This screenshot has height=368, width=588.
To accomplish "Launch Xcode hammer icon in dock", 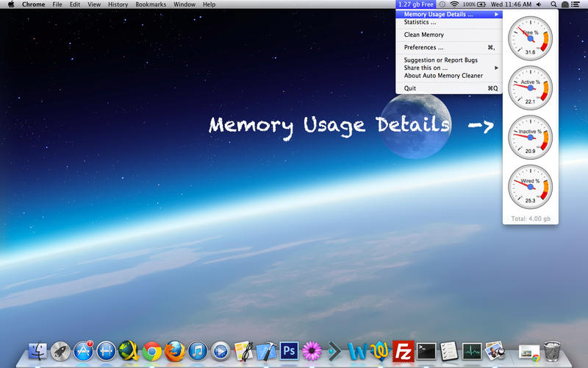I will pos(266,352).
